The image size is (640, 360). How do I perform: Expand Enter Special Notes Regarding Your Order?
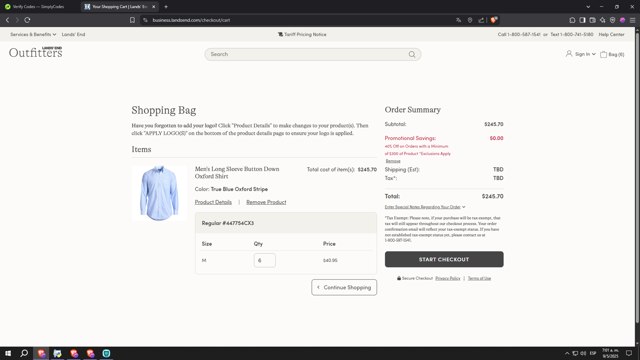[425, 207]
